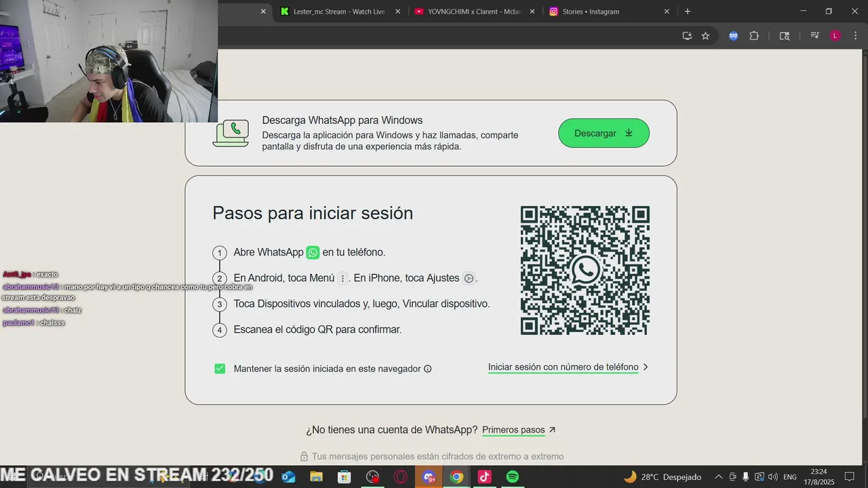The height and width of the screenshot is (488, 868).
Task: Click 'Descarga WhatsApp para Windows' title
Action: 342,121
